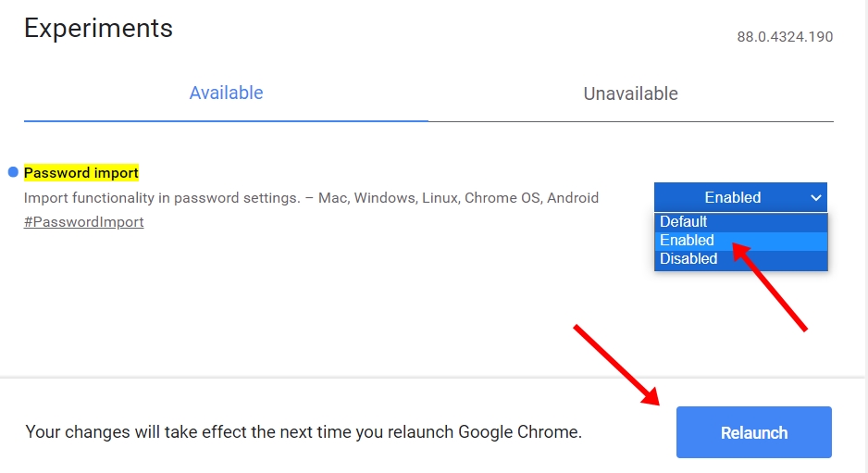Follow the #PasswordImport anchor link
Viewport: 868px width, 473px height.
(83, 222)
